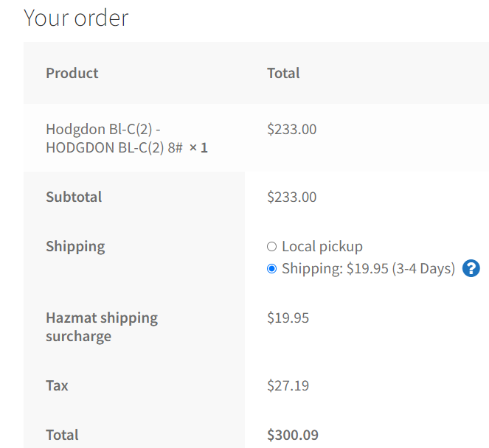Image resolution: width=489 pixels, height=448 pixels.
Task: Click the × 1 product quantity
Action: point(198,148)
